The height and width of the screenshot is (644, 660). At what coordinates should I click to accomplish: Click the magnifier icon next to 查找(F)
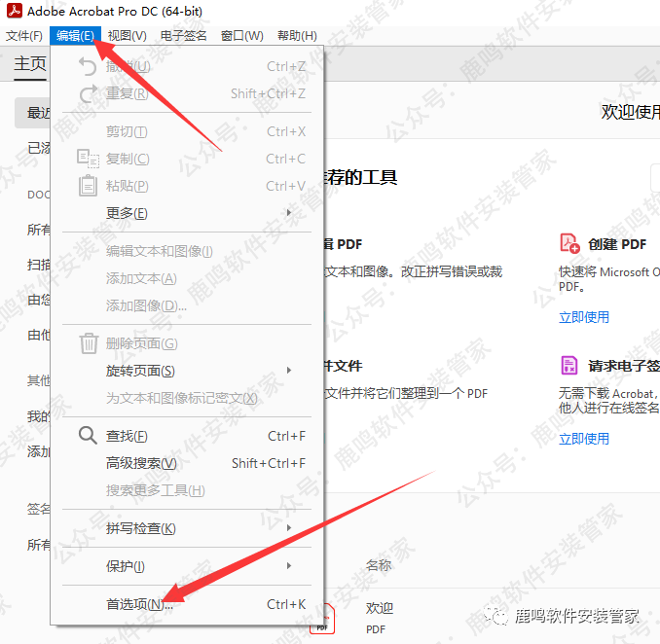point(88,436)
